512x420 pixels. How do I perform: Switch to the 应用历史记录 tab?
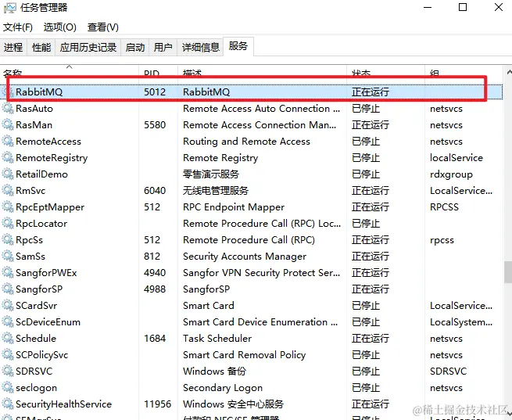(x=88, y=48)
